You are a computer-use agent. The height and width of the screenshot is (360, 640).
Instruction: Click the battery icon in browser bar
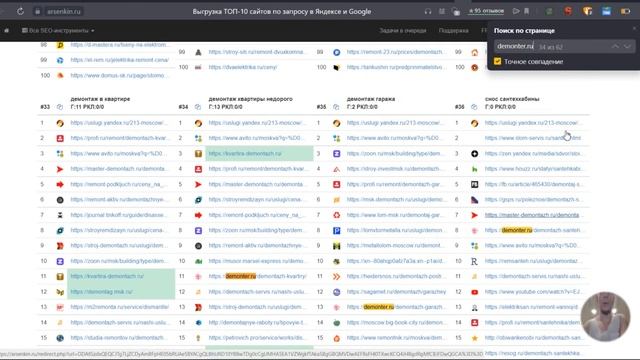coord(625,11)
